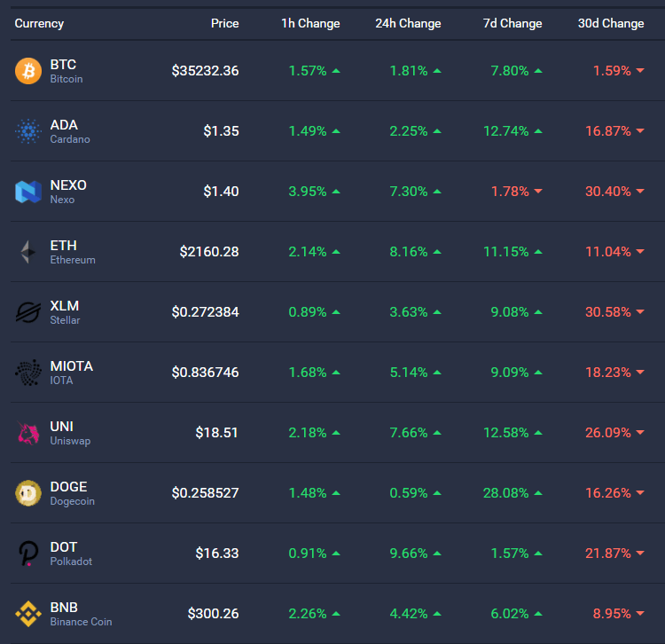Click the Bitcoin orange logo icon
Image resolution: width=665 pixels, height=644 pixels.
pyautogui.click(x=28, y=71)
